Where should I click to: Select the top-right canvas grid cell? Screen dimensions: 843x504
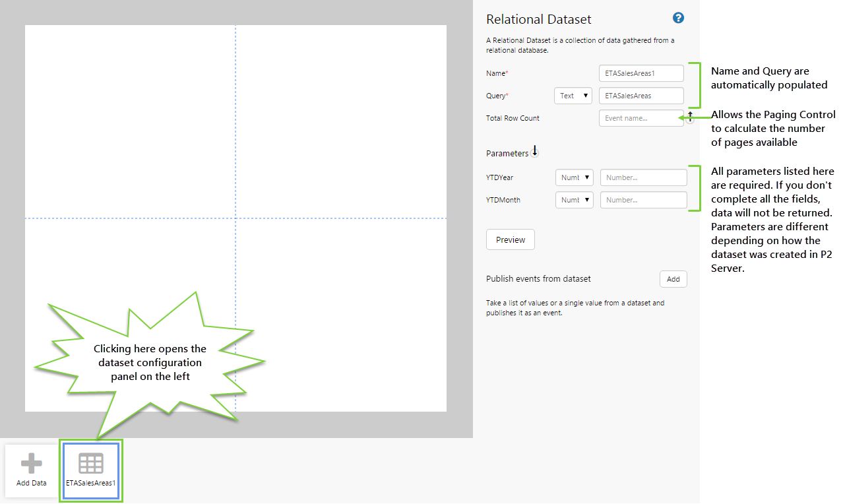[x=341, y=121]
